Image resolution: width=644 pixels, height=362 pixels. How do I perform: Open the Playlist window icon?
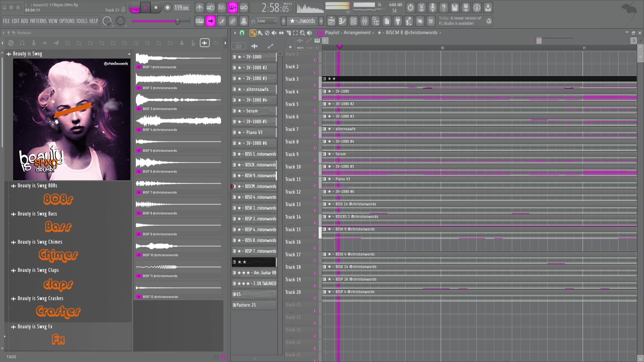pos(331,21)
